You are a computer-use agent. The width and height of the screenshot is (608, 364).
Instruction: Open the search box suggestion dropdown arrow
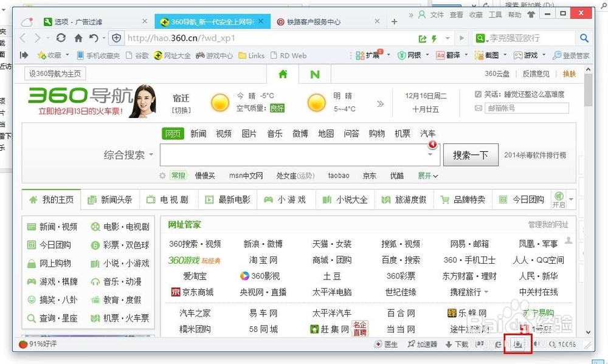point(430,155)
